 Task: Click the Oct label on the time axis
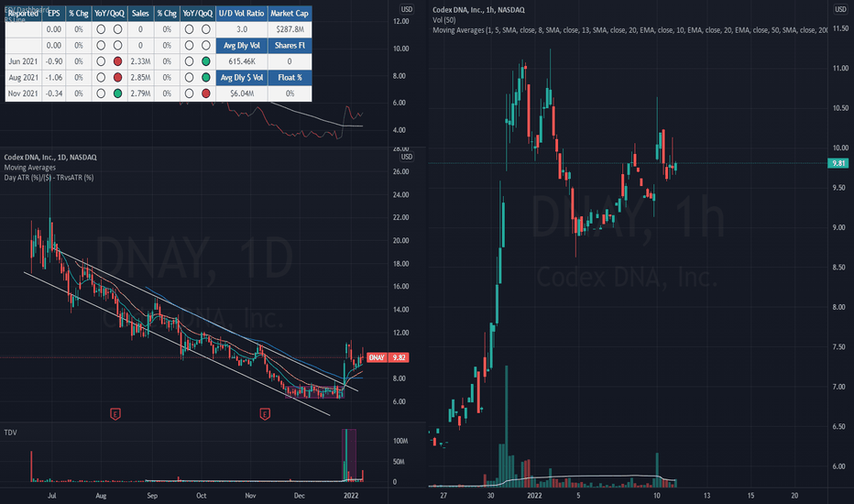coord(201,495)
